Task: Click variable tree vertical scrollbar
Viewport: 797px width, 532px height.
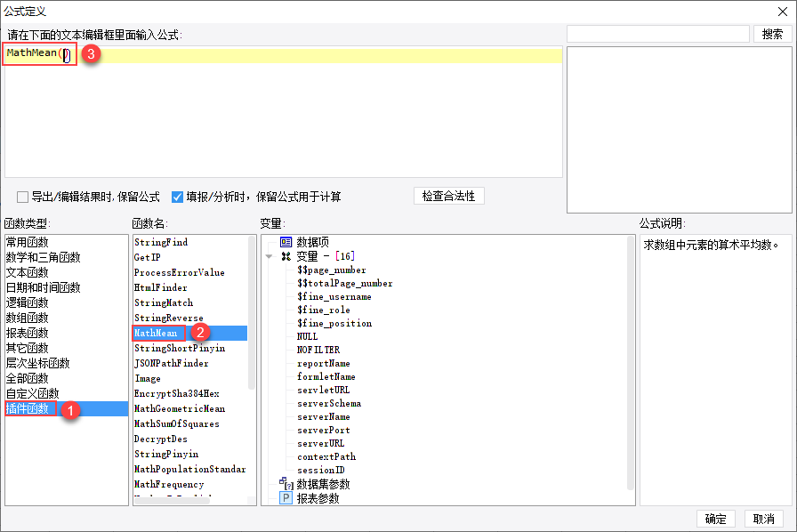Action: tap(631, 362)
